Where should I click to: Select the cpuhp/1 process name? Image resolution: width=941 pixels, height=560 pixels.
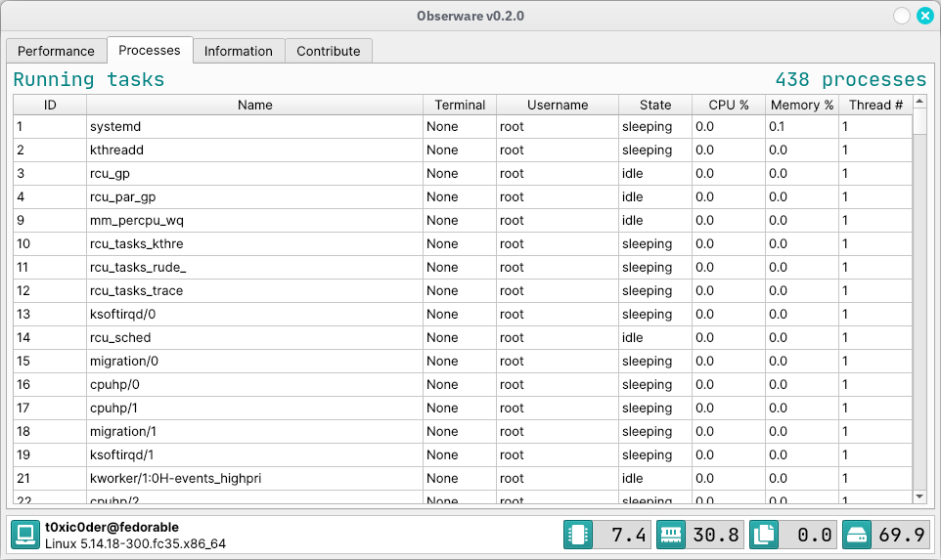pos(113,408)
